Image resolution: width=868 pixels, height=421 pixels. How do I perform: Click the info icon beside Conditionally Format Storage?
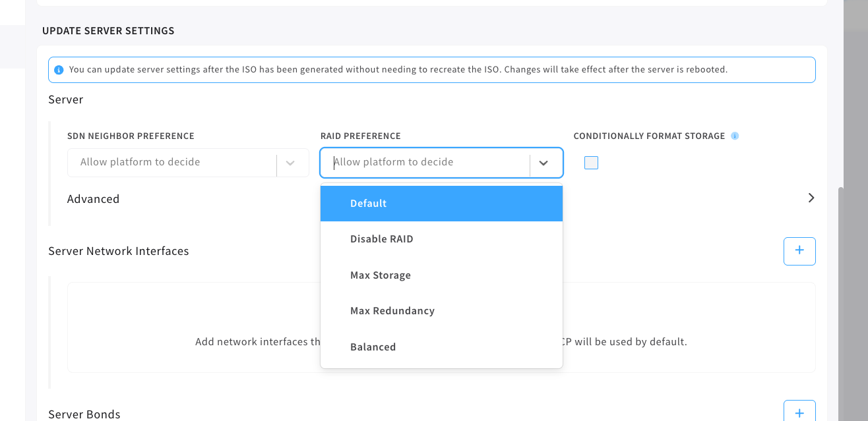tap(735, 136)
